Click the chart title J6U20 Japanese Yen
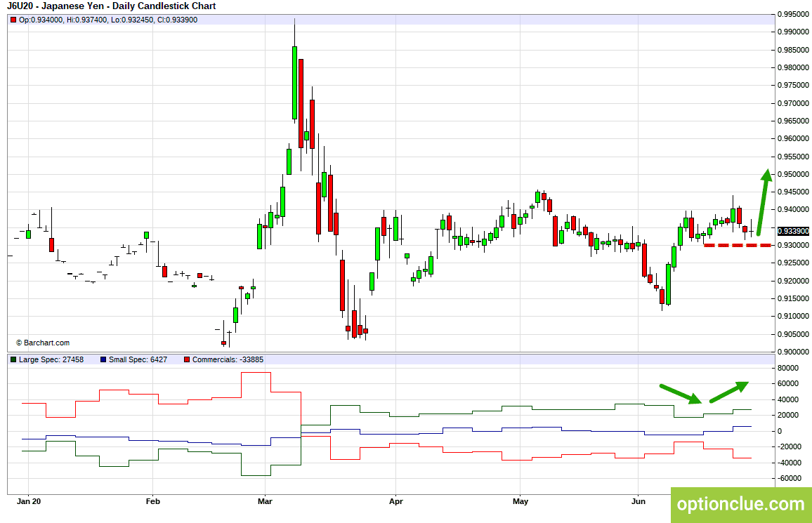 (x=112, y=6)
